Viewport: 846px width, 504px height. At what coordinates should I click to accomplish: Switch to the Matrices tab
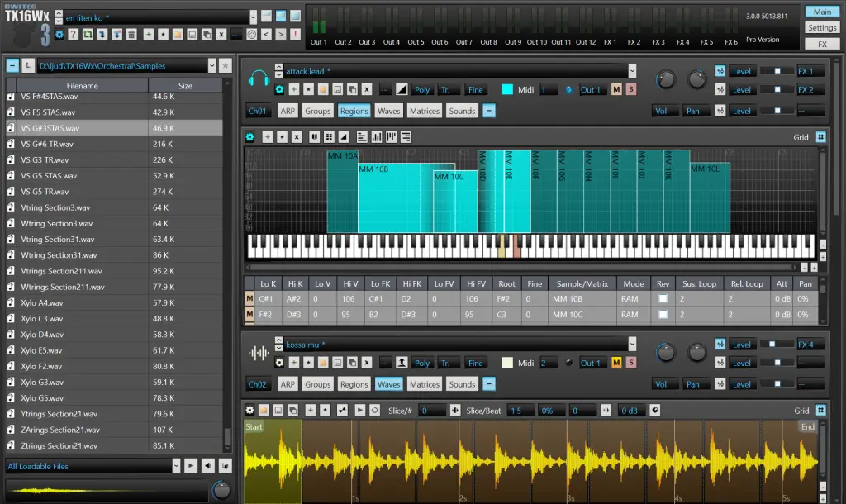[424, 110]
